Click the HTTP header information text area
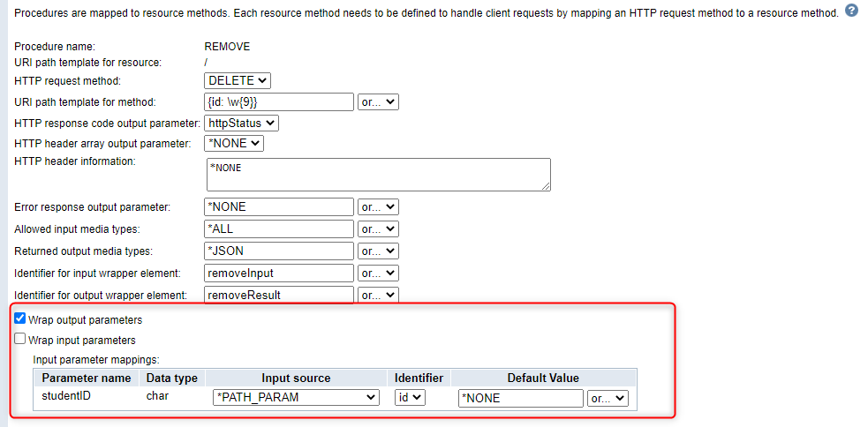The image size is (868, 427). (x=378, y=175)
